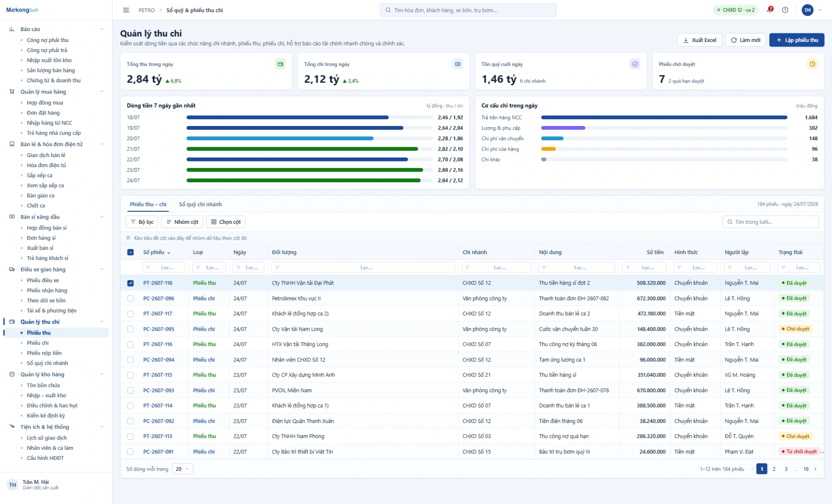Collapse the Bán lẻ & hóa đơn điện tử chevron
This screenshot has width=832, height=504.
(x=102, y=144)
